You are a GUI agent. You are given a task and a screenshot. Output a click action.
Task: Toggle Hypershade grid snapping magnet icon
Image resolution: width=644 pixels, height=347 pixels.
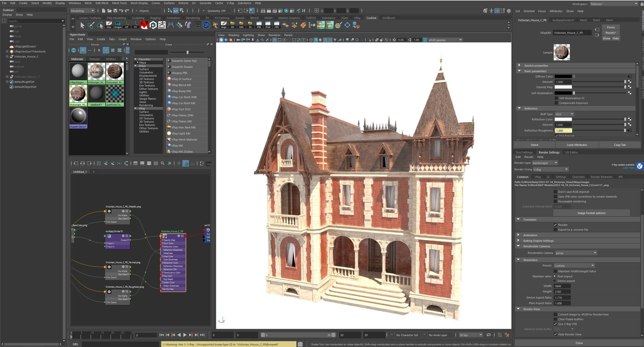pyautogui.click(x=185, y=164)
